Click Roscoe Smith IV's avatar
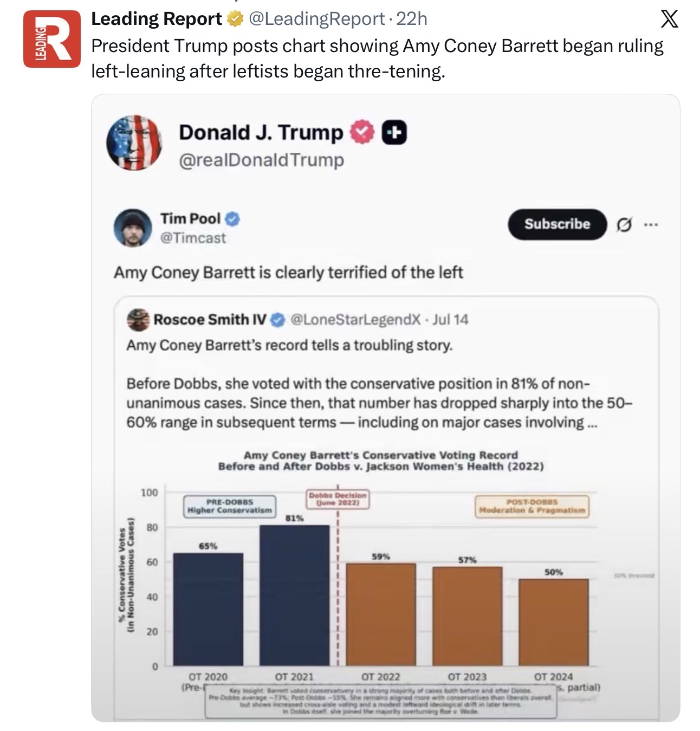This screenshot has height=731, width=700. click(138, 320)
